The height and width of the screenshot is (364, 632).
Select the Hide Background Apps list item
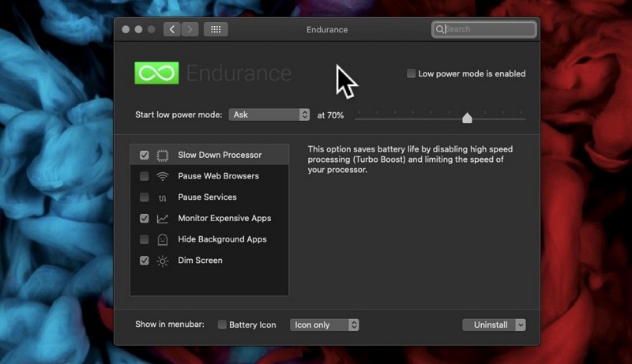[222, 240]
